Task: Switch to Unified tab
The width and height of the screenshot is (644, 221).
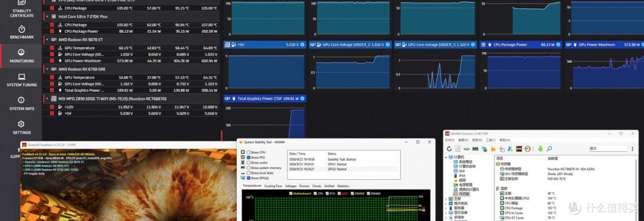Action: (329, 186)
